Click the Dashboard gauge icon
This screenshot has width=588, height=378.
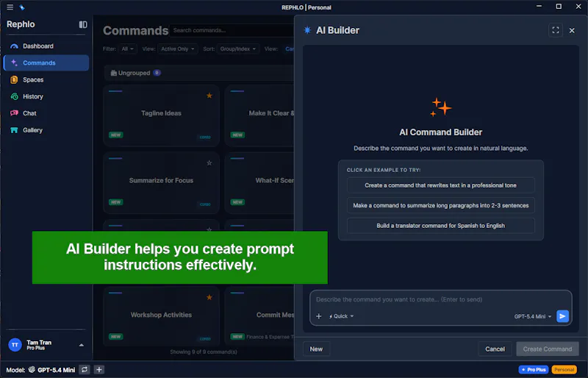pyautogui.click(x=14, y=46)
